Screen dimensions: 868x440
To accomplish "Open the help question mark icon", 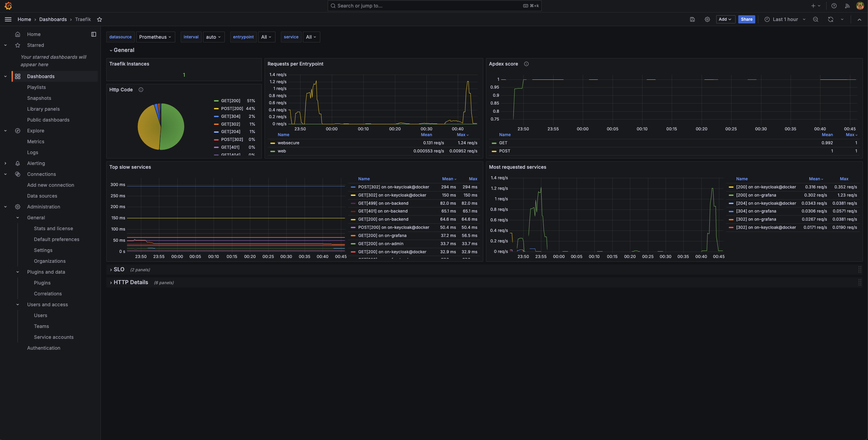I will point(833,6).
